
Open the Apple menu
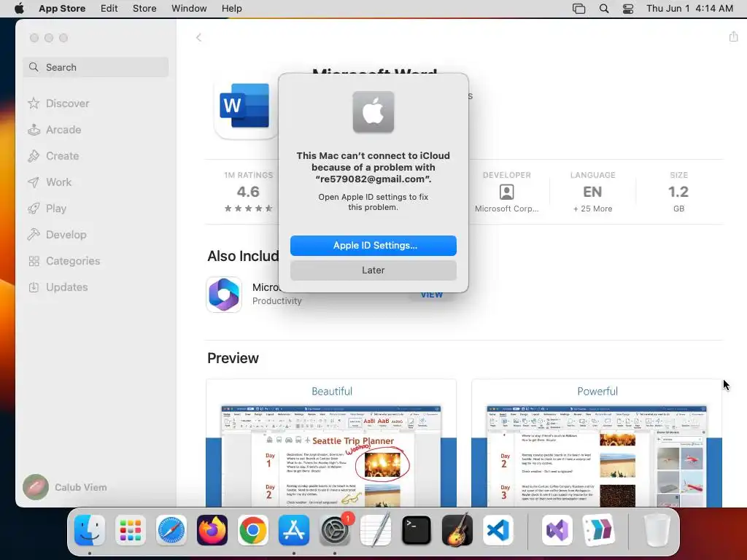tap(19, 9)
